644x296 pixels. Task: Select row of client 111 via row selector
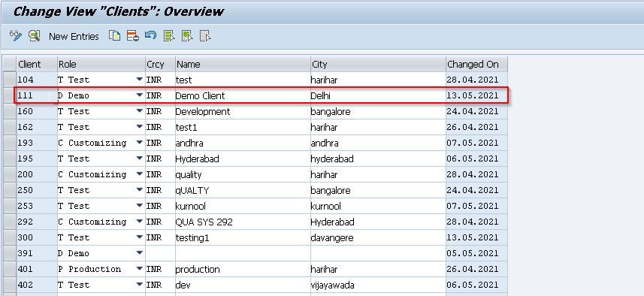click(x=10, y=95)
